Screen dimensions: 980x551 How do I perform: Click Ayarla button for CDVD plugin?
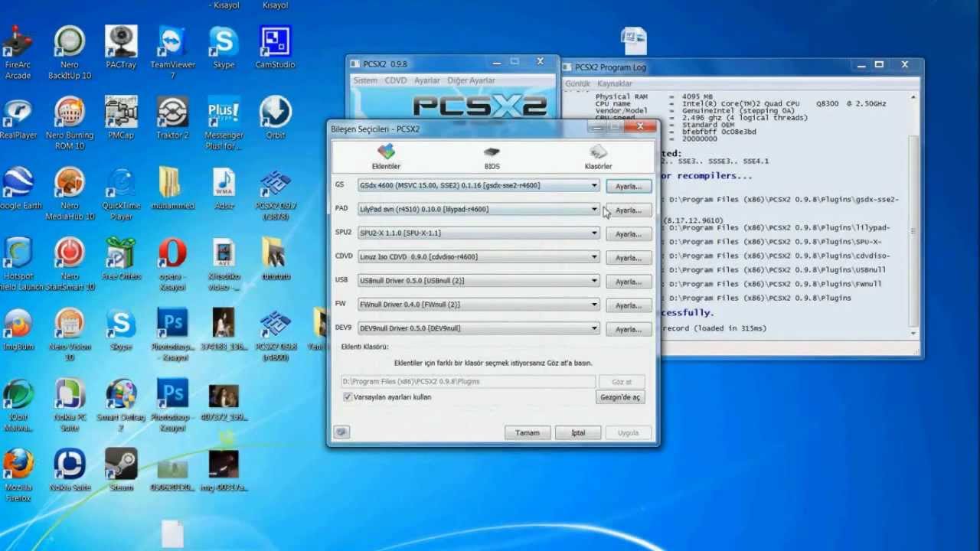629,257
